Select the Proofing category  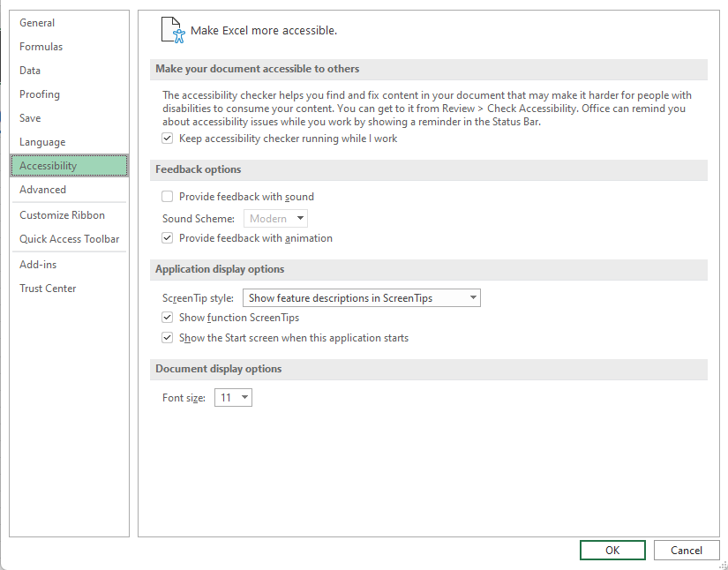pyautogui.click(x=69, y=94)
